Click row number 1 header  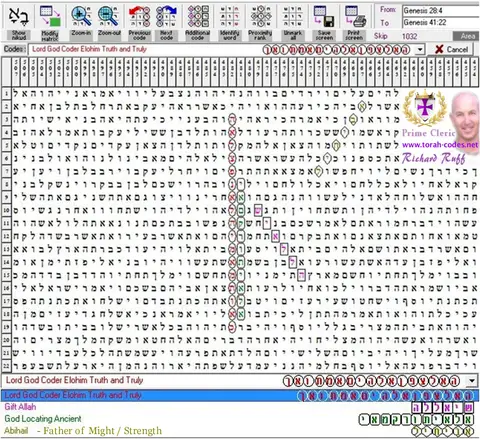click(x=6, y=94)
